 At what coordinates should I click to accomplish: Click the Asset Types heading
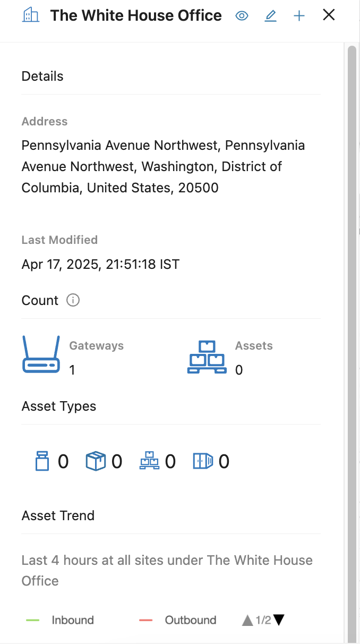(59, 406)
